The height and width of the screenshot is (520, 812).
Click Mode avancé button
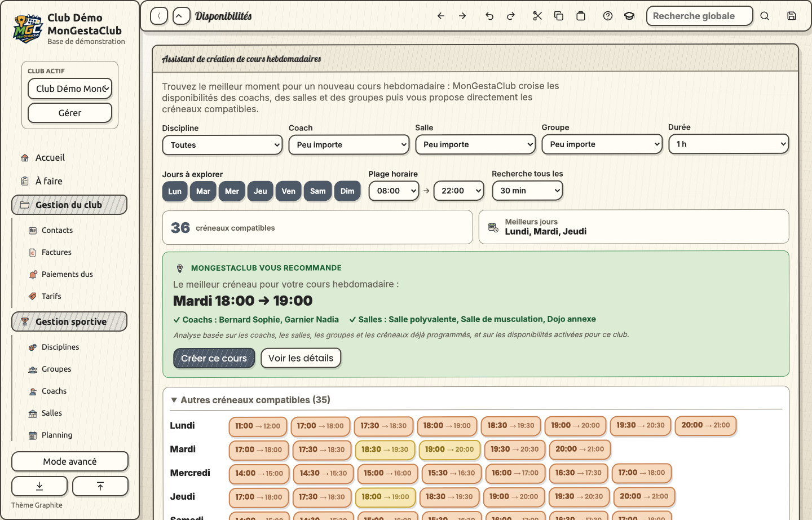70,461
